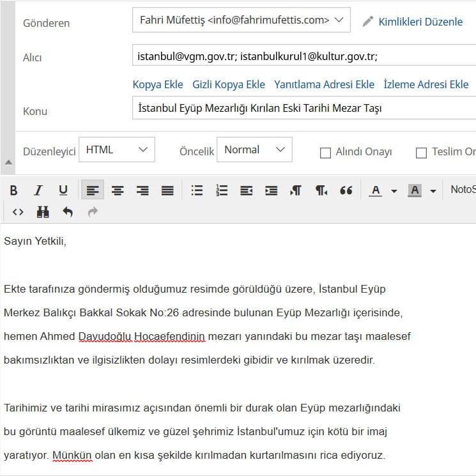
Task: Open the NotoSans font selector
Action: 463,190
